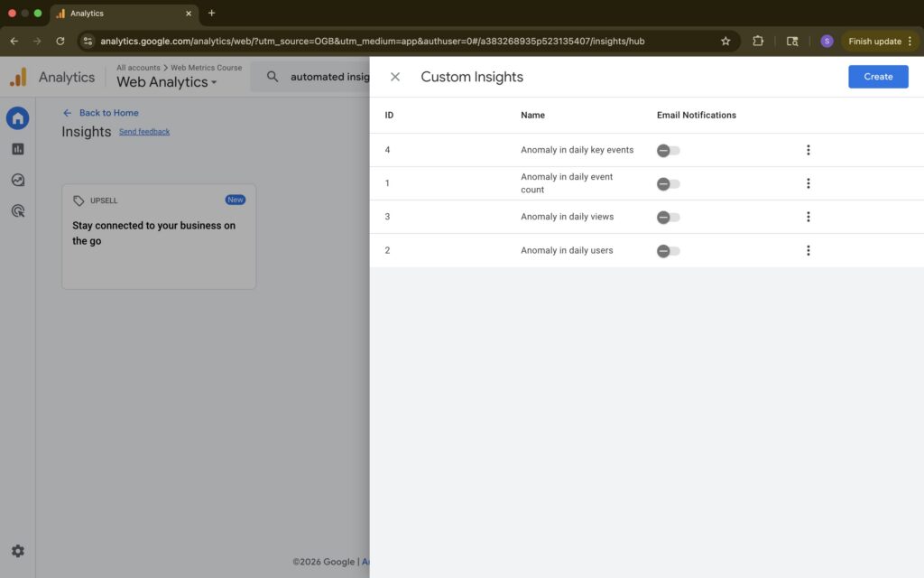Open more options menu for daily views
The width and height of the screenshot is (924, 578).
[808, 217]
